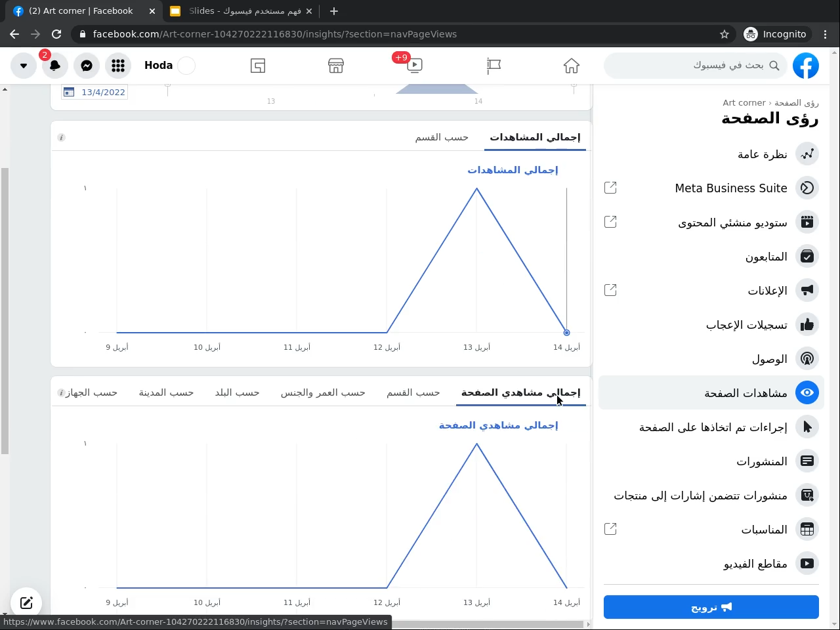Open مقاطع الفيديو sidebar item
840x630 pixels.
point(711,564)
